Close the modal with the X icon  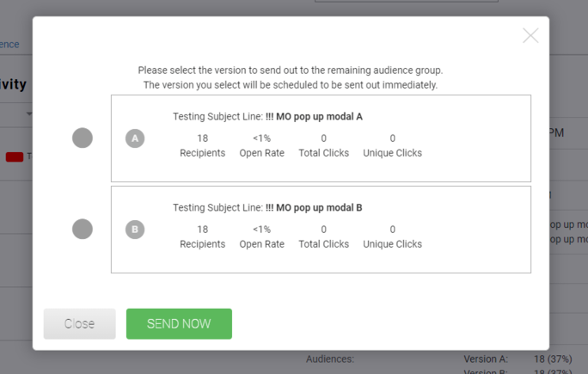click(x=530, y=35)
